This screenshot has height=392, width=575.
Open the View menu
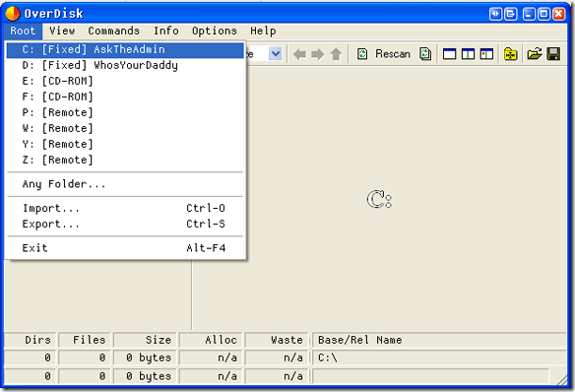(x=62, y=31)
